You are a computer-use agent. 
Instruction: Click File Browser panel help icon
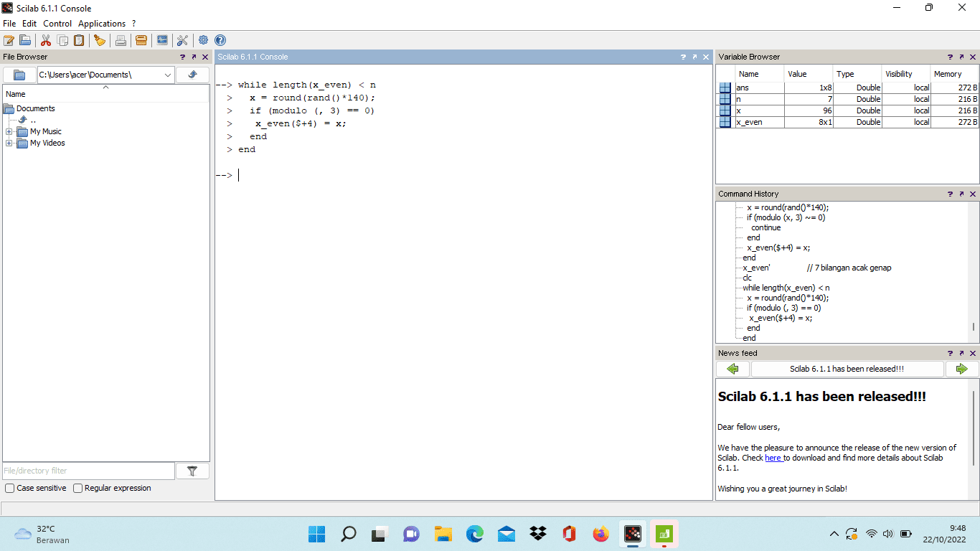(183, 57)
